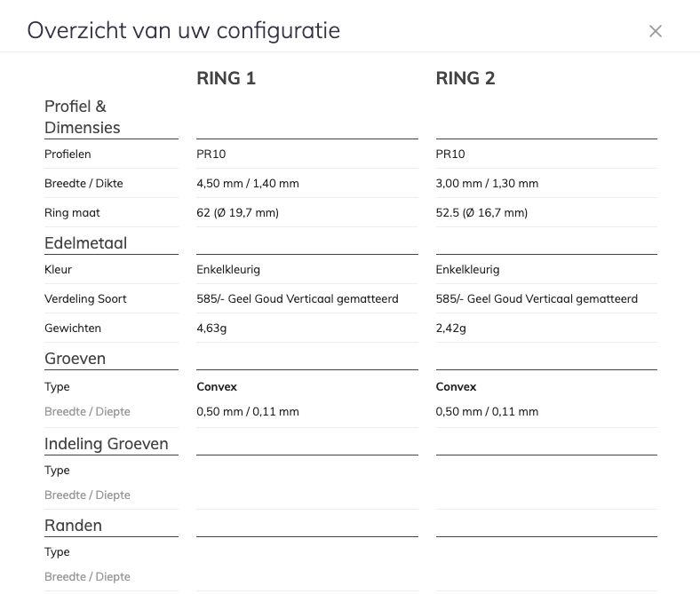Click the Indeling Groeven section heading
Screen dimensions: 700x594
107,444
